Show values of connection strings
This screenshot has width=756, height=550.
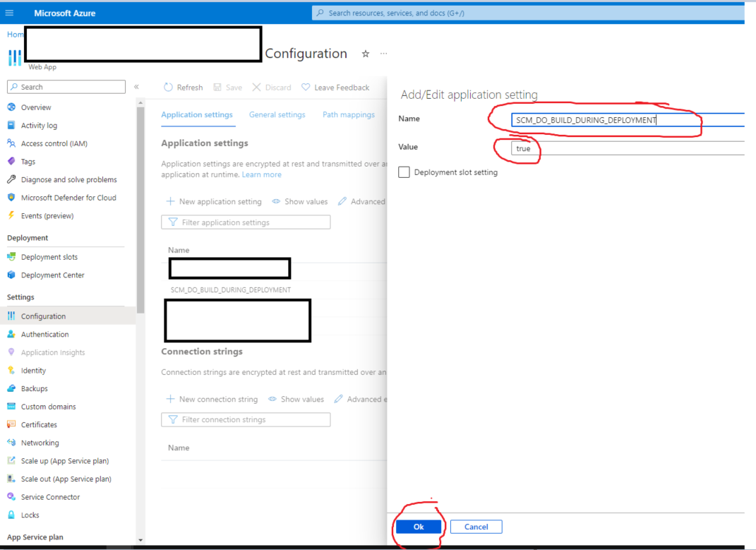[296, 400]
